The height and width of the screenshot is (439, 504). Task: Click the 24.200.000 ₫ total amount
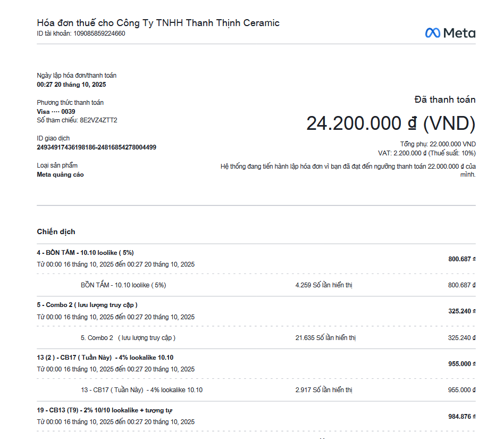tap(390, 123)
